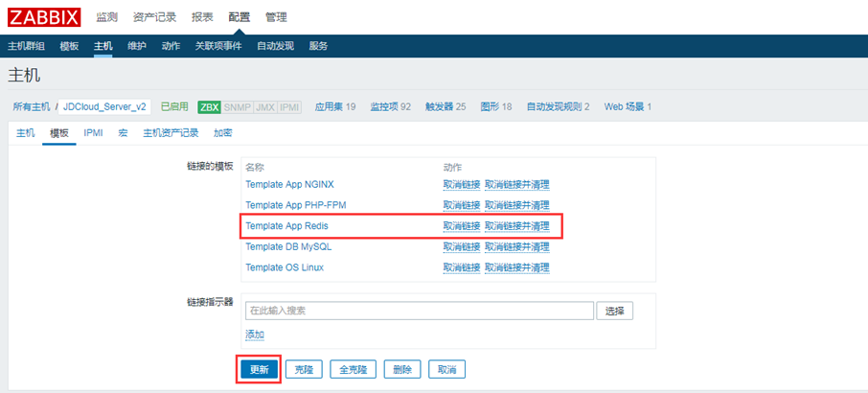Click the SNMP availability badge

[x=237, y=107]
